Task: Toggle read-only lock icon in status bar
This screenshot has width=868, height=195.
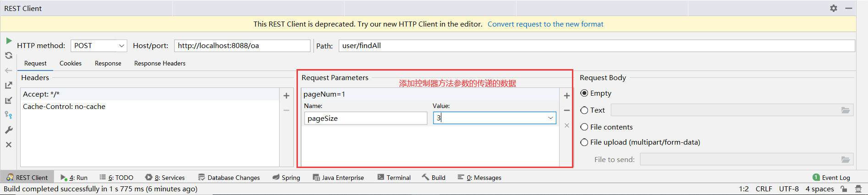Action: click(x=844, y=189)
